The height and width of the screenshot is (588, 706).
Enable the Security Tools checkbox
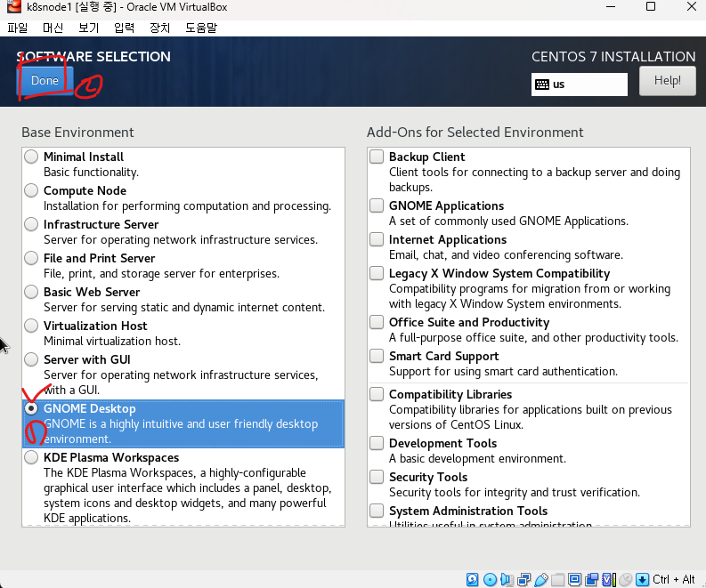(377, 477)
